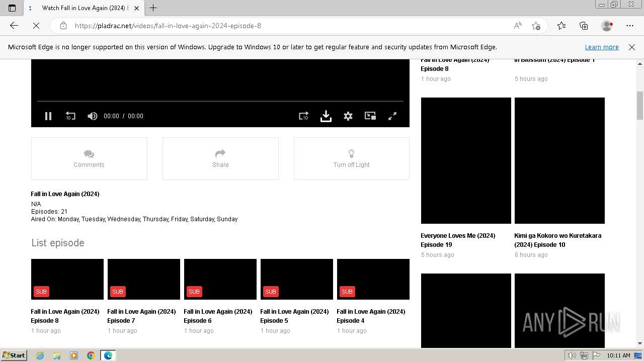
Task: Add page to favorites
Action: [536, 26]
